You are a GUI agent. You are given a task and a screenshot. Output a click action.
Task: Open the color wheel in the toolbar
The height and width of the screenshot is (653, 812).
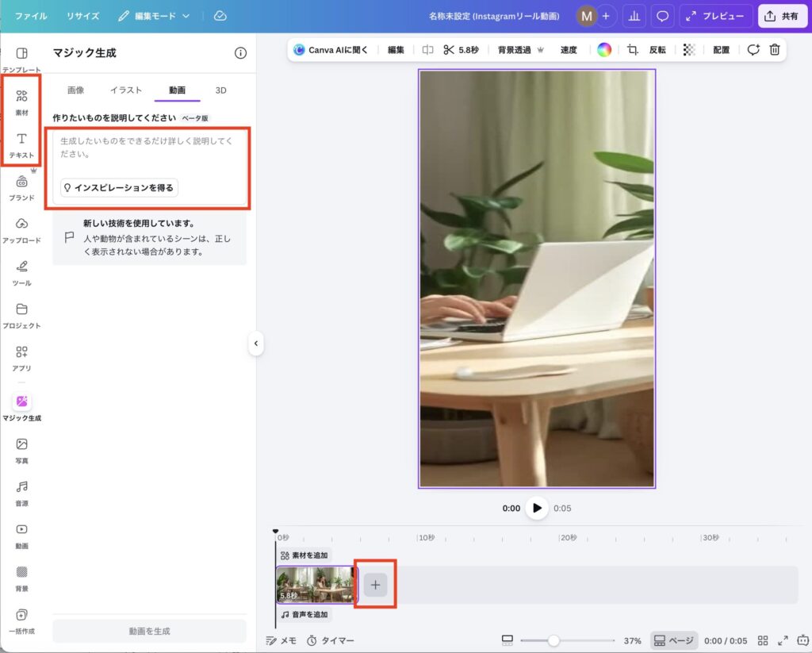tap(605, 49)
